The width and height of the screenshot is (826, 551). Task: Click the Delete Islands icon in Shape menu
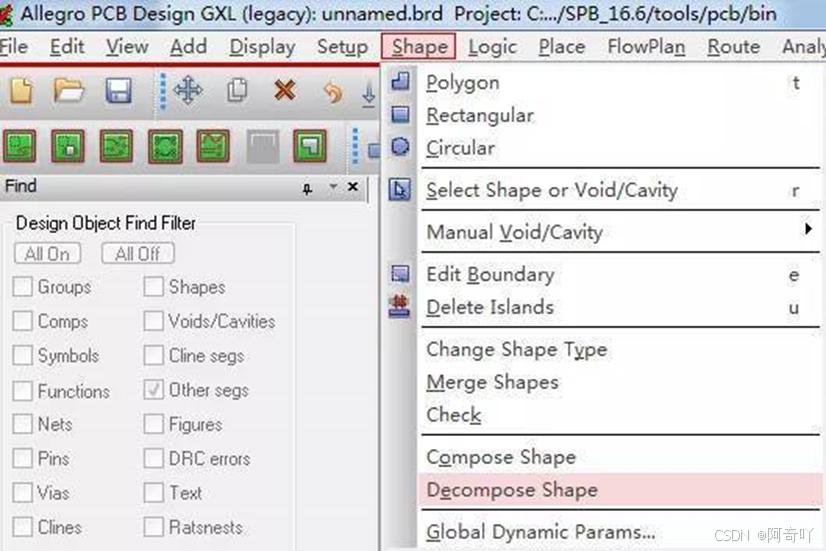[x=400, y=307]
